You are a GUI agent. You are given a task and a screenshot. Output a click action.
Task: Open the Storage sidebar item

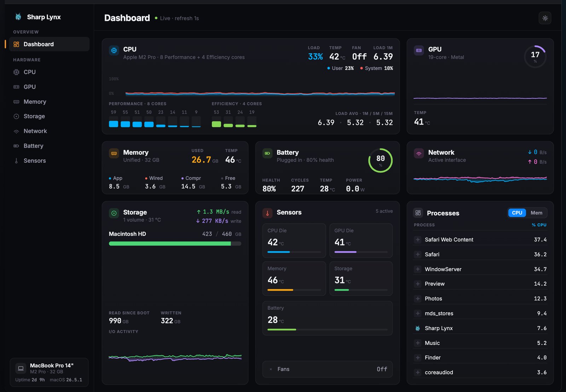click(49, 116)
